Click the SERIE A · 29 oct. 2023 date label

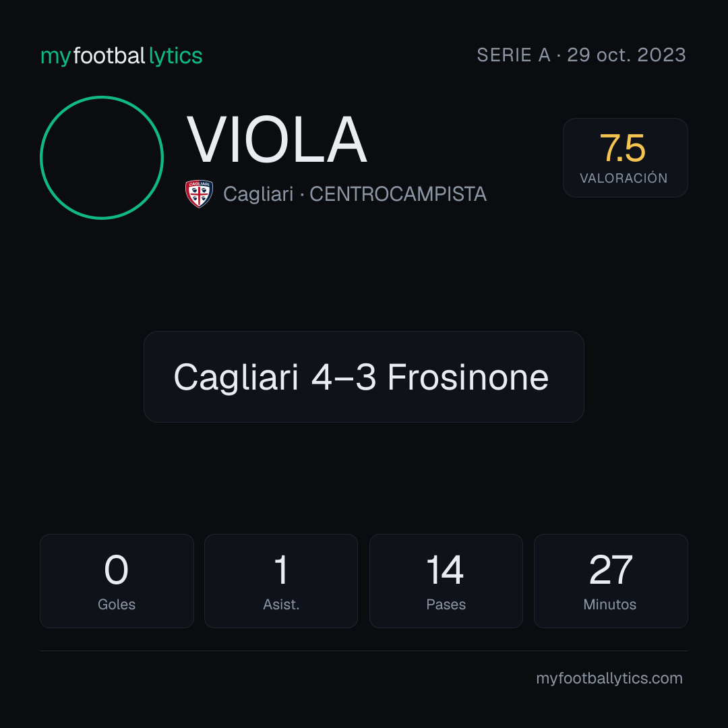tap(581, 55)
